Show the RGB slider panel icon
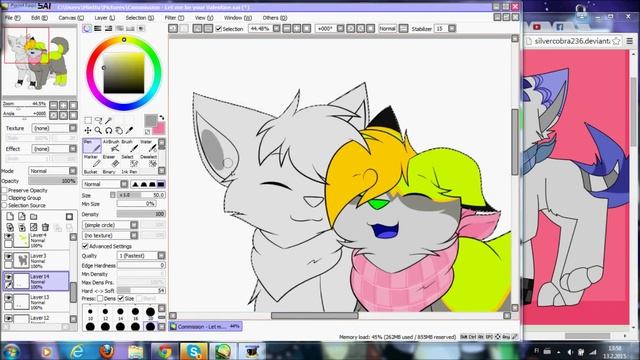 pyautogui.click(x=98, y=28)
